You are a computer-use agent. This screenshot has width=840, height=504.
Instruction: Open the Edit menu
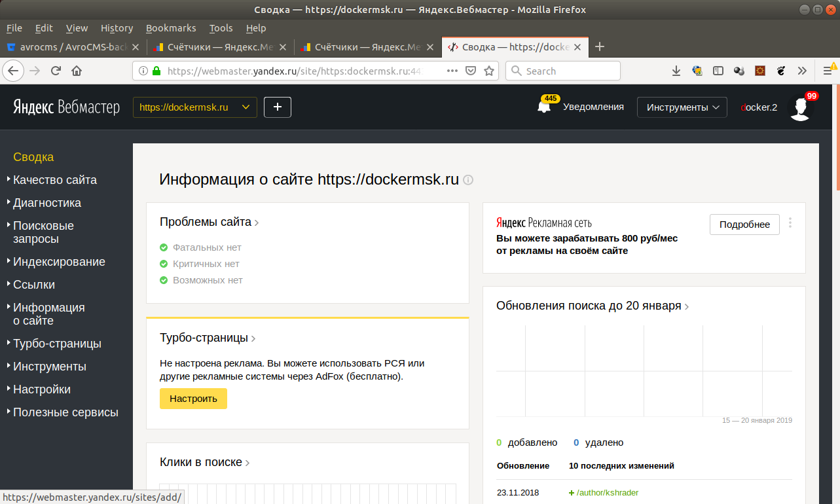(44, 28)
